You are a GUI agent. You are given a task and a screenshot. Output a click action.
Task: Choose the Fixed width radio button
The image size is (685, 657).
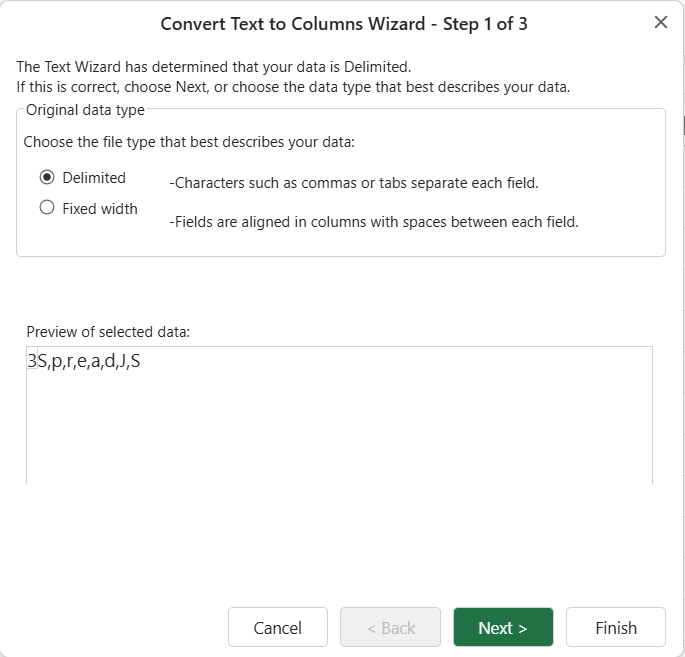point(47,207)
